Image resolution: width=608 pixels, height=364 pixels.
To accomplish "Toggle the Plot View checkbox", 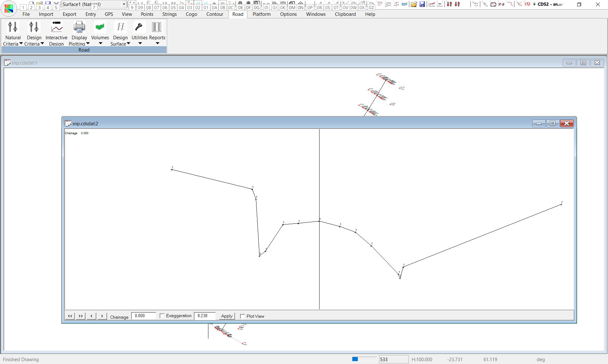I will pyautogui.click(x=243, y=316).
